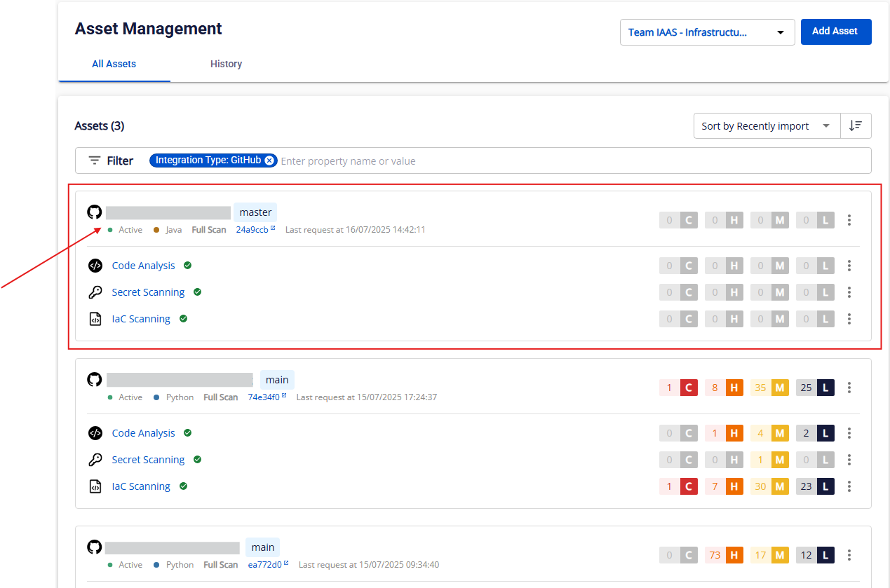Switch to the History tab
The width and height of the screenshot is (890, 588).
click(226, 64)
